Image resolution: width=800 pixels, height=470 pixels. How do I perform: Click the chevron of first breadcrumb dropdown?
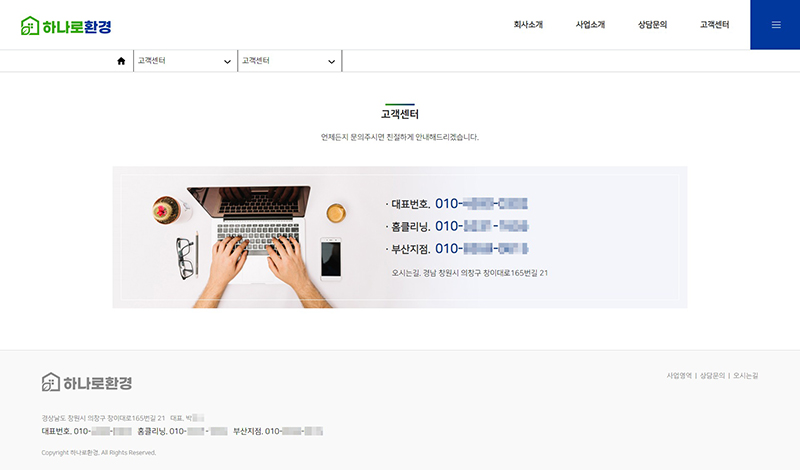click(x=227, y=62)
